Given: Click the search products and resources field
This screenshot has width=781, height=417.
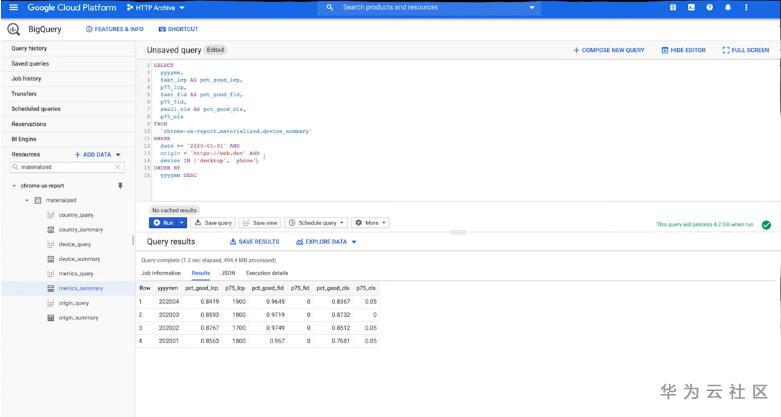Looking at the screenshot, I should tap(429, 7).
